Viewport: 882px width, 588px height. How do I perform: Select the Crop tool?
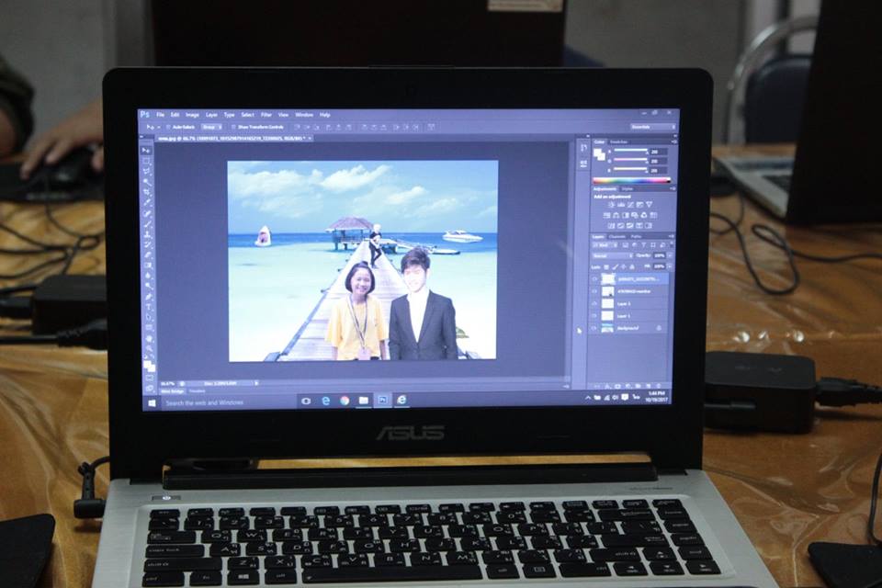click(x=147, y=193)
